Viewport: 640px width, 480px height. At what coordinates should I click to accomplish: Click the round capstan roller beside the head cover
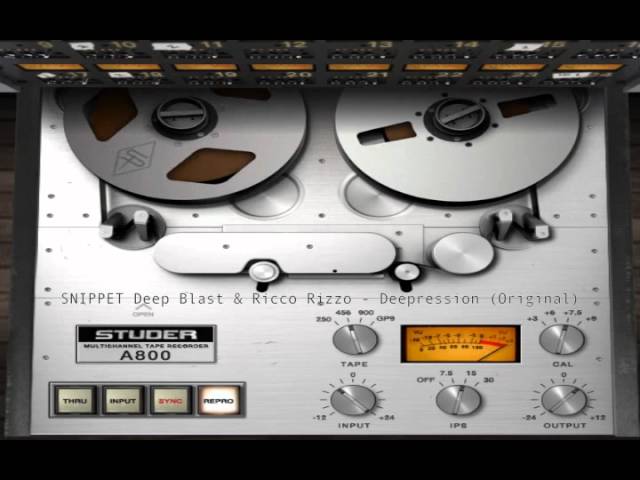click(x=463, y=253)
